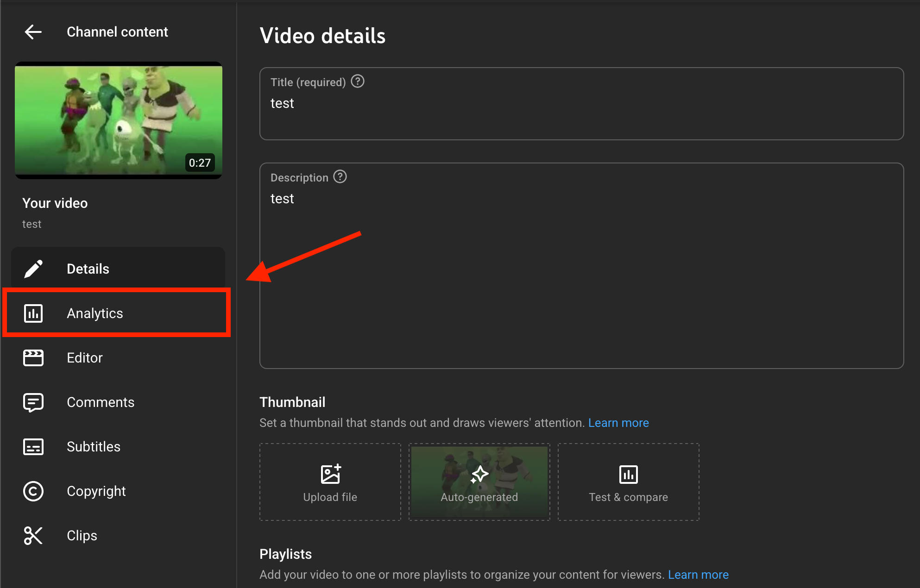Click the Comments speech bubble icon
Image resolution: width=920 pixels, height=588 pixels.
[33, 402]
